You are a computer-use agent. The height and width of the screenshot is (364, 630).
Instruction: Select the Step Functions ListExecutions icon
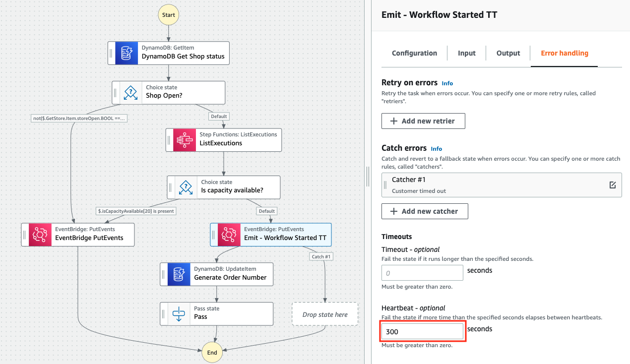[184, 139]
